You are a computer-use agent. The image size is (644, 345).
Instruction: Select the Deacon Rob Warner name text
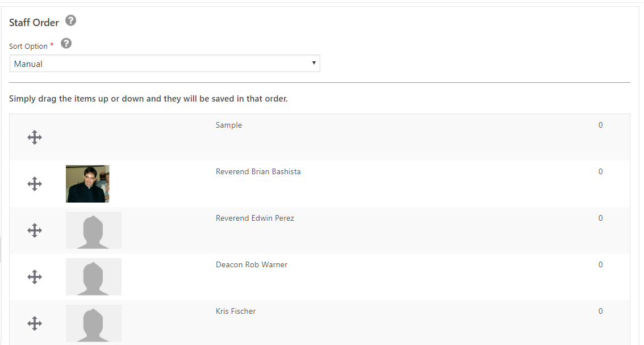tap(252, 265)
